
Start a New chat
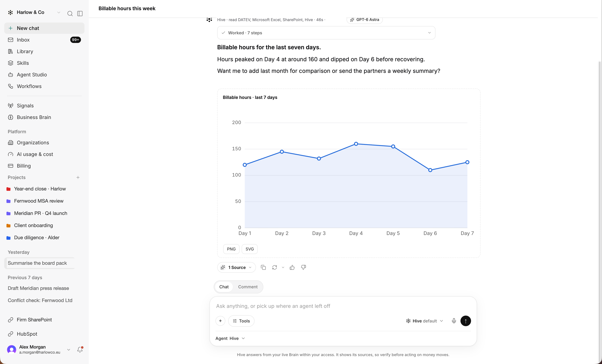pos(44,28)
